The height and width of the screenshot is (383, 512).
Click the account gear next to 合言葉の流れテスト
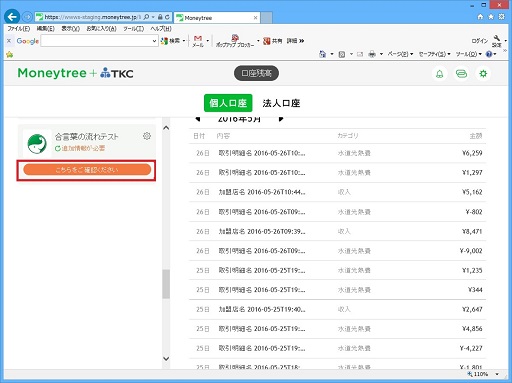(x=147, y=136)
